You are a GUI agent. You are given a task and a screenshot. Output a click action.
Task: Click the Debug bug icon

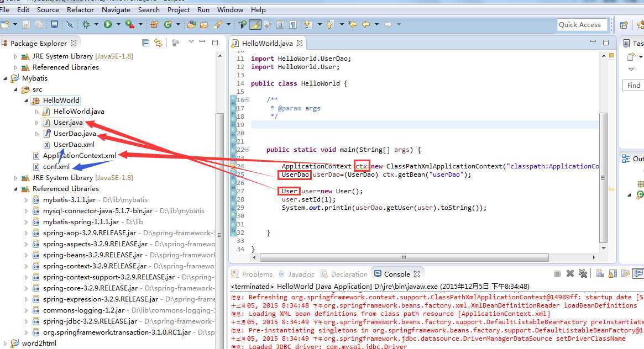pos(86,25)
